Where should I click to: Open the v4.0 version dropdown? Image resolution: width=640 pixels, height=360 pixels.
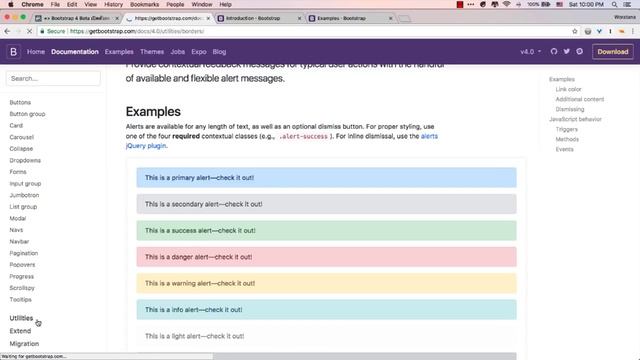point(530,52)
